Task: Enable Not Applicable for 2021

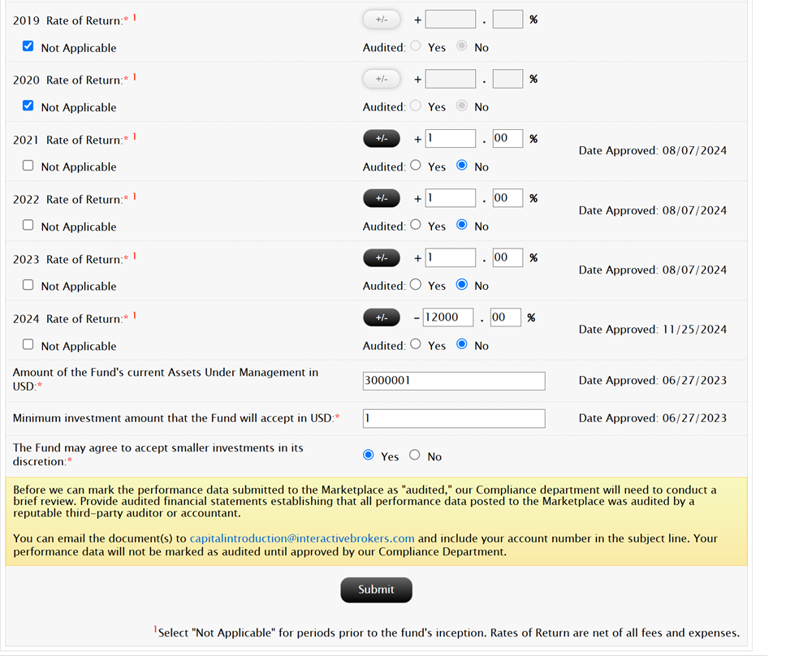Action: 28,165
